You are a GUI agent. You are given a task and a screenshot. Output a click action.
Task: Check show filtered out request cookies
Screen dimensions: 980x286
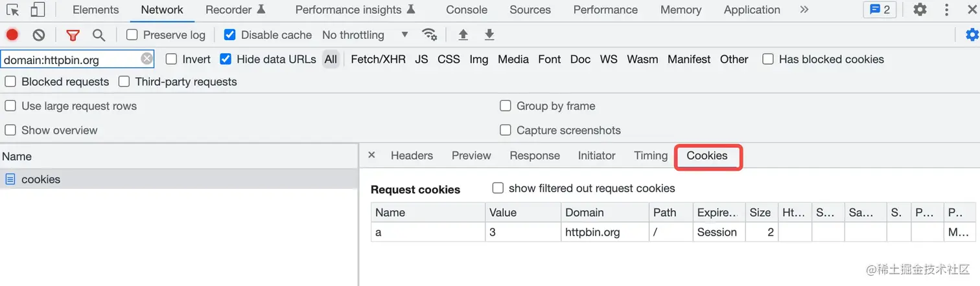tap(498, 188)
